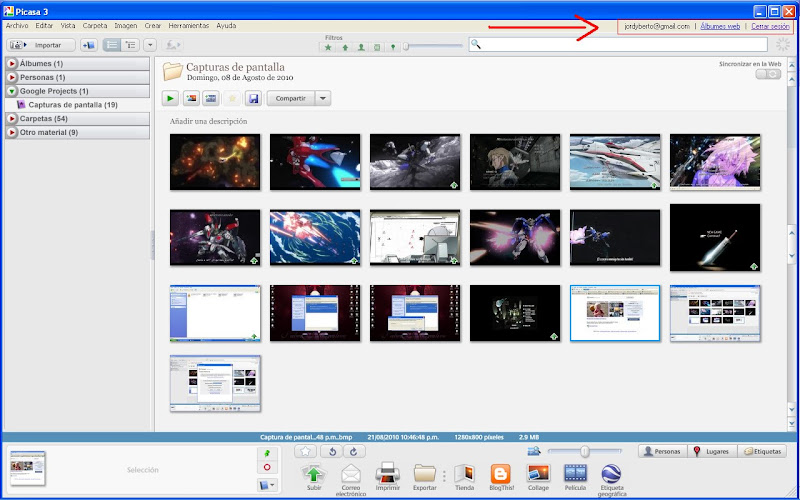
Task: Click the Etiqueta geográfica Google Earth icon
Action: point(611,474)
